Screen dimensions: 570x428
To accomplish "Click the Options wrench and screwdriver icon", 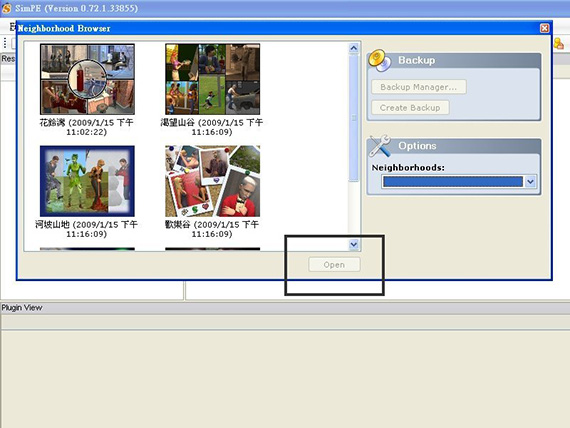I will click(380, 146).
